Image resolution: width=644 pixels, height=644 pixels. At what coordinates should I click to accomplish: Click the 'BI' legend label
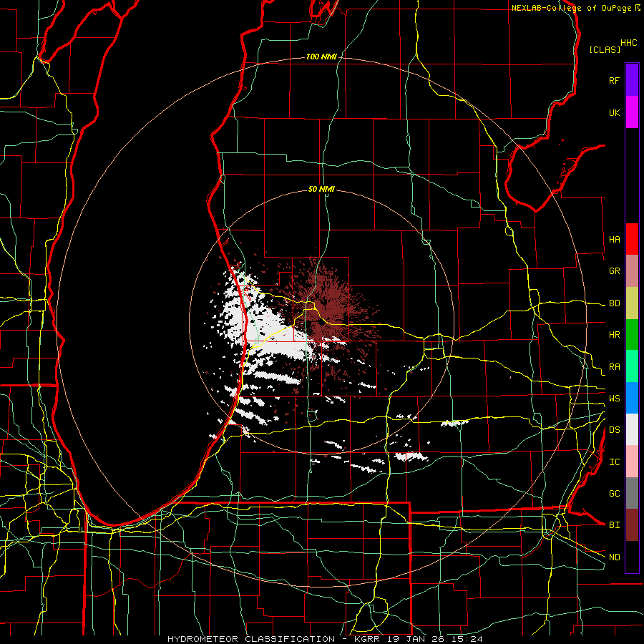click(614, 525)
